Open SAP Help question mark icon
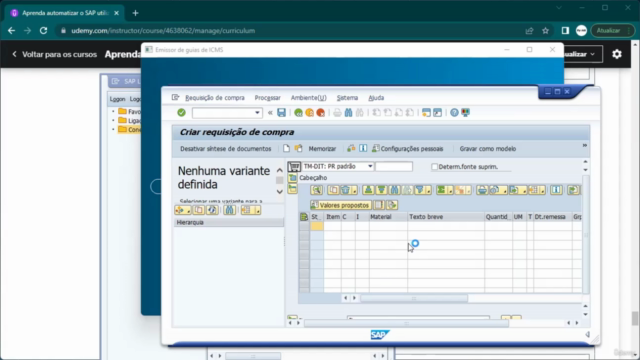The width and height of the screenshot is (640, 360). coord(454,113)
